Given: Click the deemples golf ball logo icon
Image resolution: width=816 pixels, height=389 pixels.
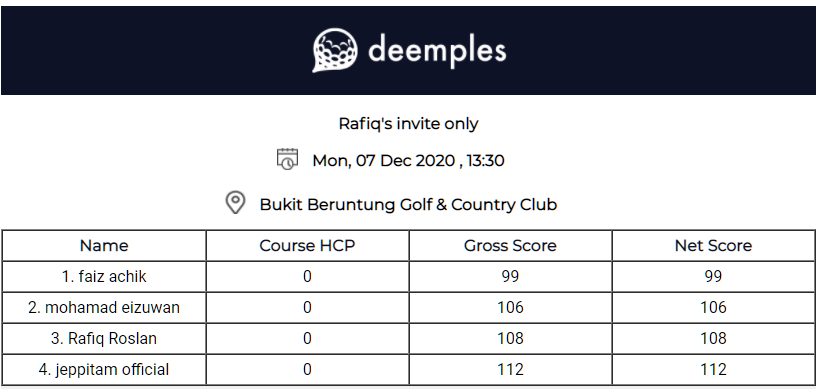Looking at the screenshot, I should tap(335, 50).
